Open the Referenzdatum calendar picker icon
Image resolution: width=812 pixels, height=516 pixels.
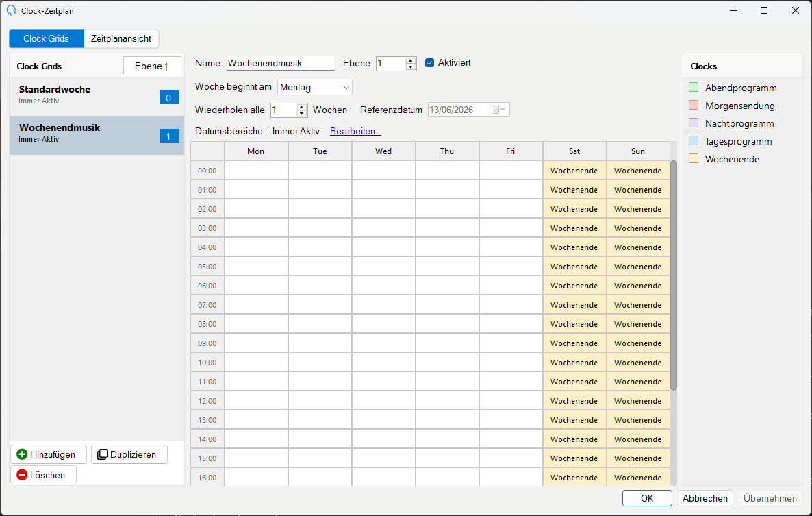[498, 110]
